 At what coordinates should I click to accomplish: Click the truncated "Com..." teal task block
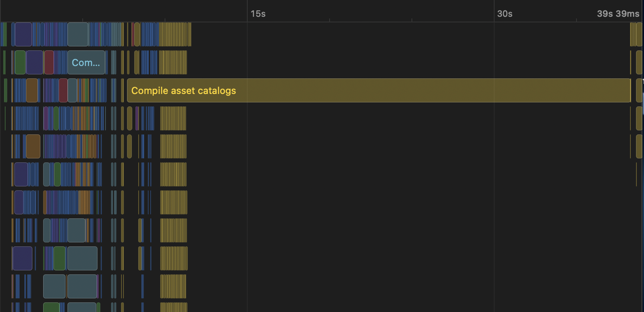(x=86, y=62)
